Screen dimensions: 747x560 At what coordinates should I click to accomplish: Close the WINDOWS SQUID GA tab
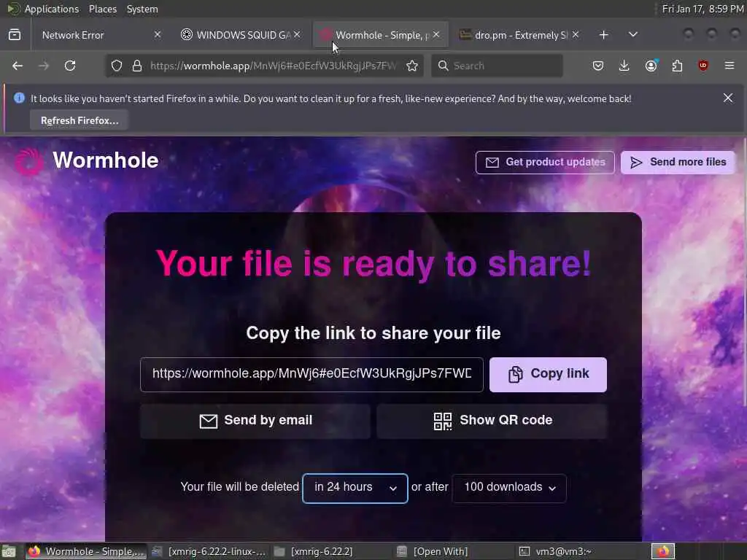(297, 35)
